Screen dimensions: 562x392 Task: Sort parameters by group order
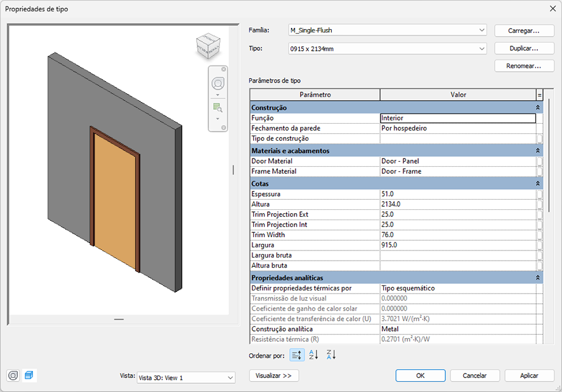(297, 355)
